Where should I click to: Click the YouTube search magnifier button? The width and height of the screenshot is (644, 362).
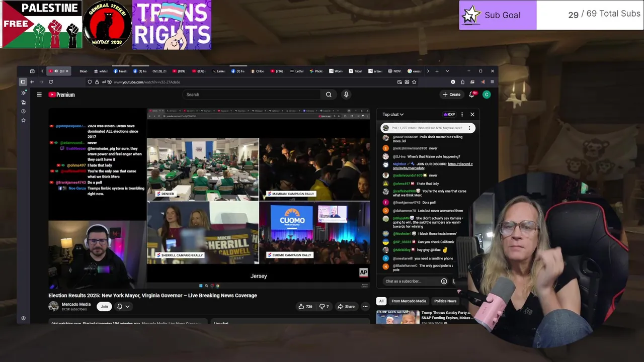[329, 95]
